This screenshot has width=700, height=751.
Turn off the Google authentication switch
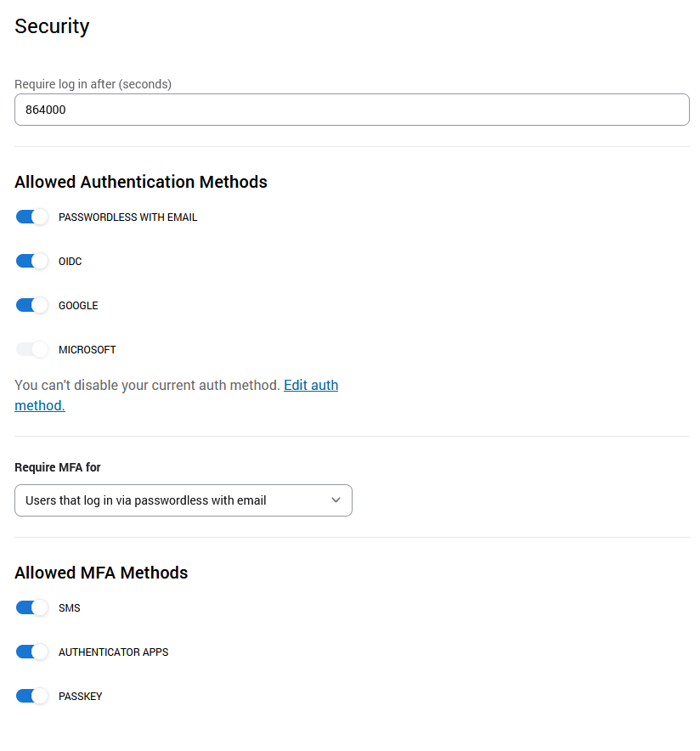(32, 305)
